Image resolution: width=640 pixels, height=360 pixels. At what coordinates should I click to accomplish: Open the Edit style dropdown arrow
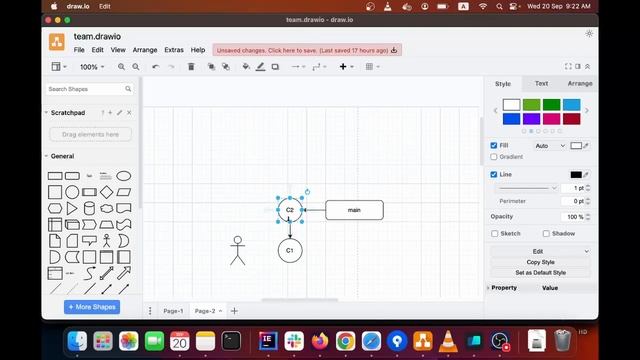tap(587, 251)
